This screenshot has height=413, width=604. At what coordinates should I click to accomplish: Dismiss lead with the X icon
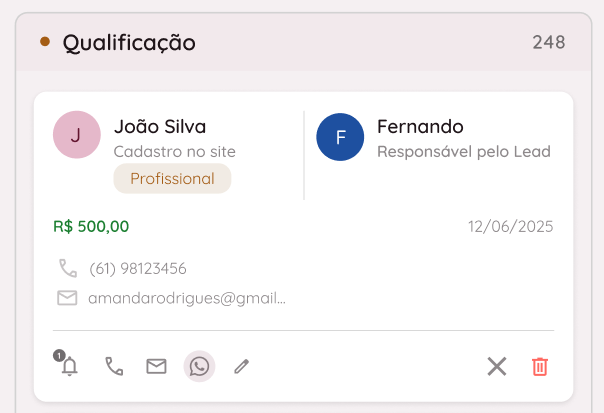497,366
